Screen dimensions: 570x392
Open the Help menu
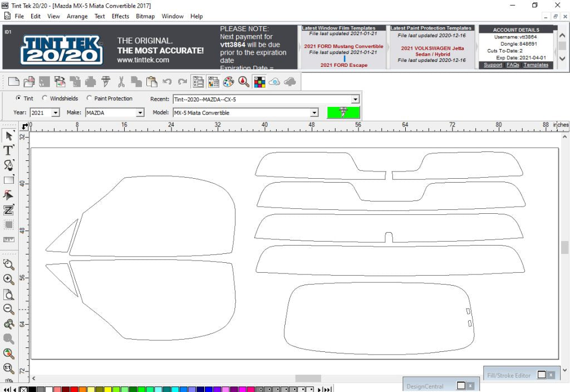(x=196, y=16)
